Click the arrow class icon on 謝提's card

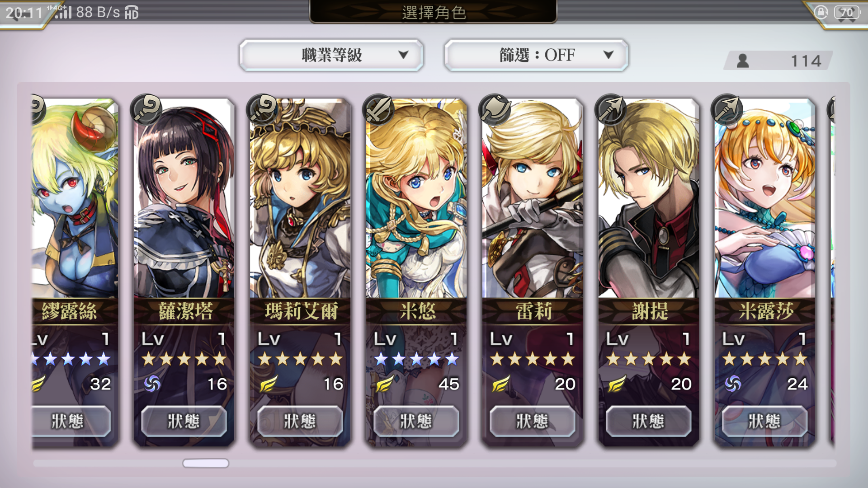point(611,109)
